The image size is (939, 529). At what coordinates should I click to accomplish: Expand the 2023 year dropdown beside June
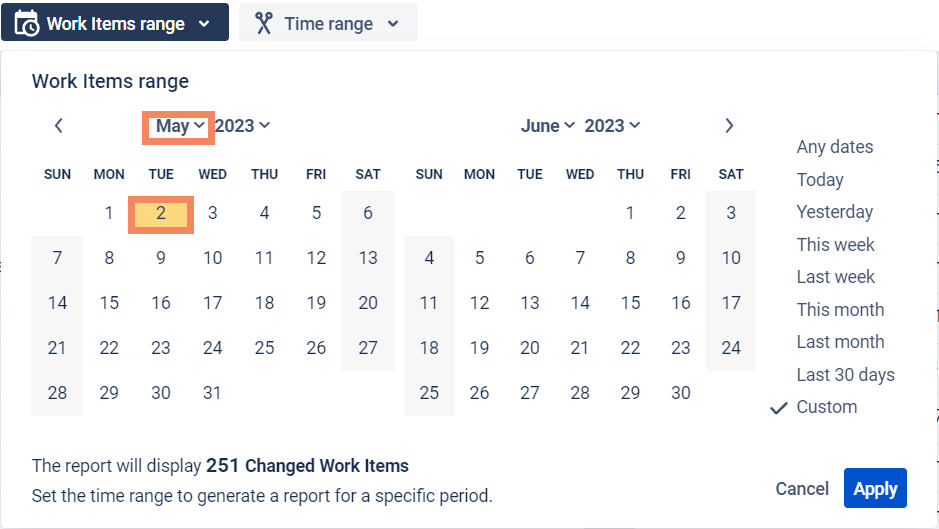612,126
